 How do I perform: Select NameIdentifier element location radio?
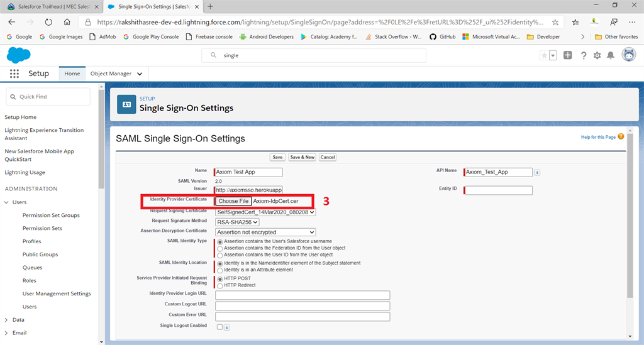coord(220,264)
